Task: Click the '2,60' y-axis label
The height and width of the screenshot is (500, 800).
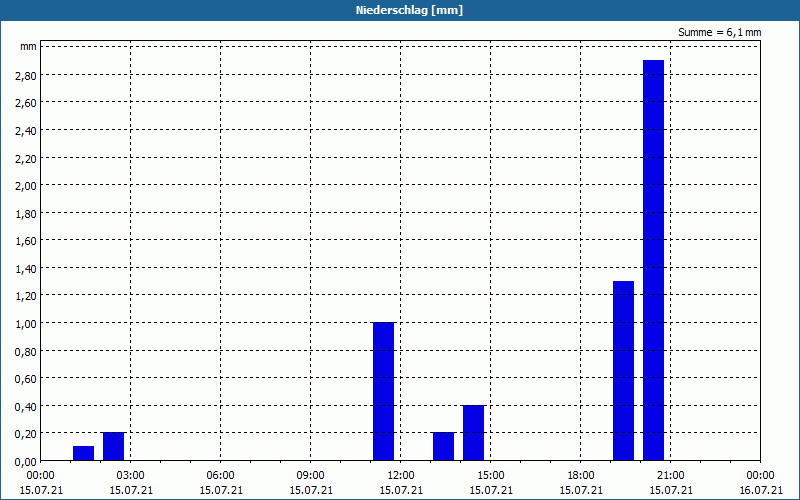Action: (x=27, y=103)
